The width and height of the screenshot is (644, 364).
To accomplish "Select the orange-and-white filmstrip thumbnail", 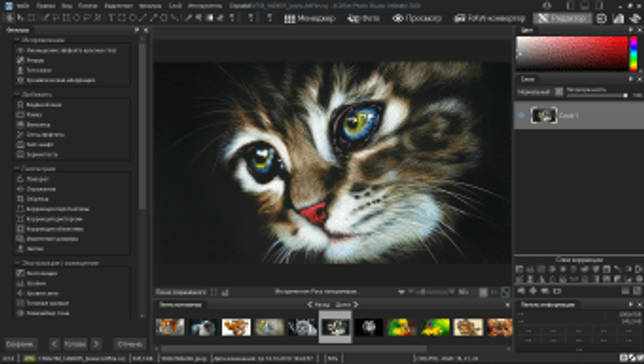I will tap(236, 327).
